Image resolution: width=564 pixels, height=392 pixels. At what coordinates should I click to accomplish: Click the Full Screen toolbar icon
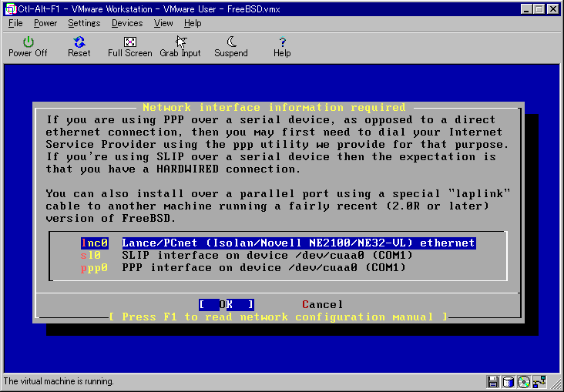coord(130,42)
